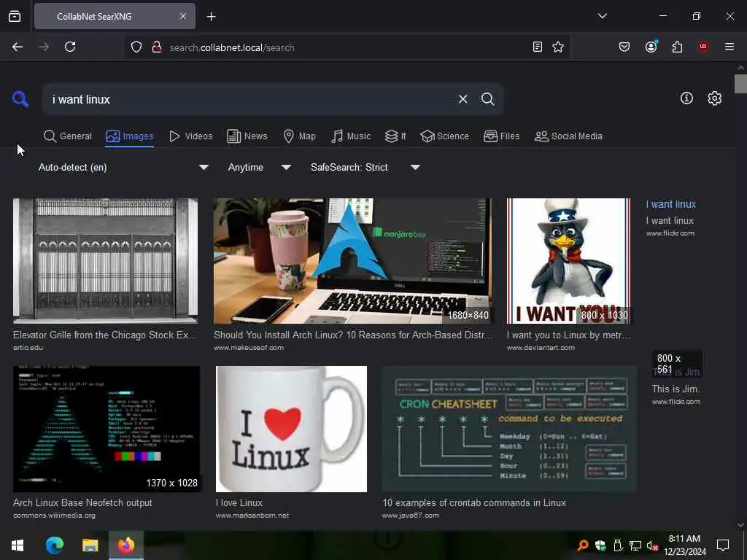Show site security lock info
Screen dimensions: 747x560
coord(157,47)
